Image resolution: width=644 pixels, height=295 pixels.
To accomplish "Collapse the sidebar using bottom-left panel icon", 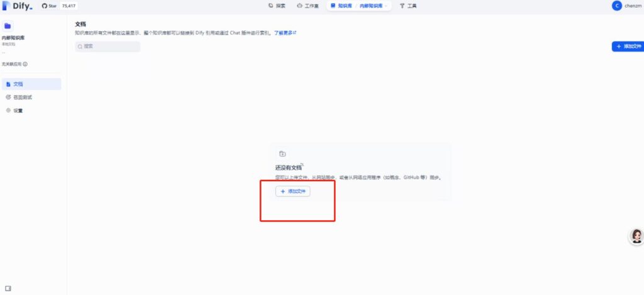I will tap(8, 287).
